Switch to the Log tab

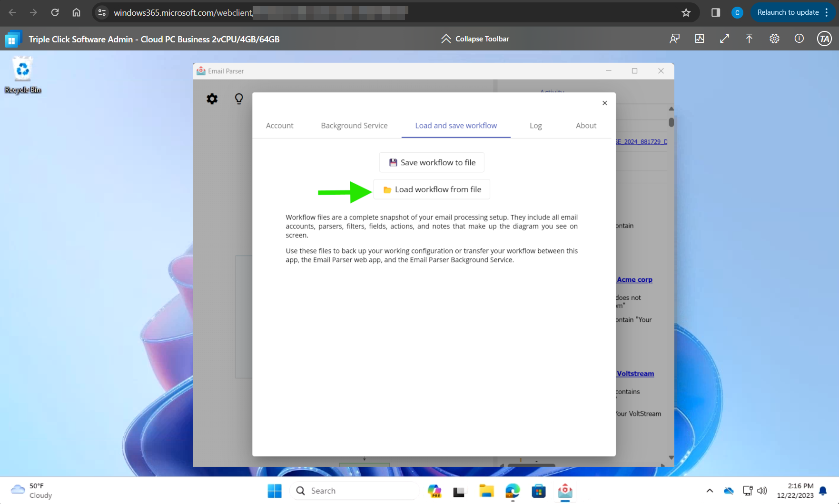[x=535, y=125]
